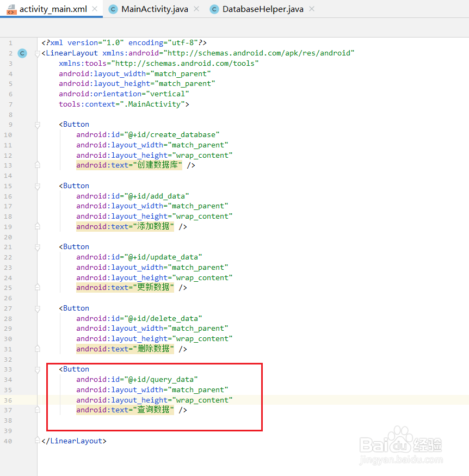Click the related class gutter icon on line 2
The height and width of the screenshot is (476, 469).
coord(22,53)
